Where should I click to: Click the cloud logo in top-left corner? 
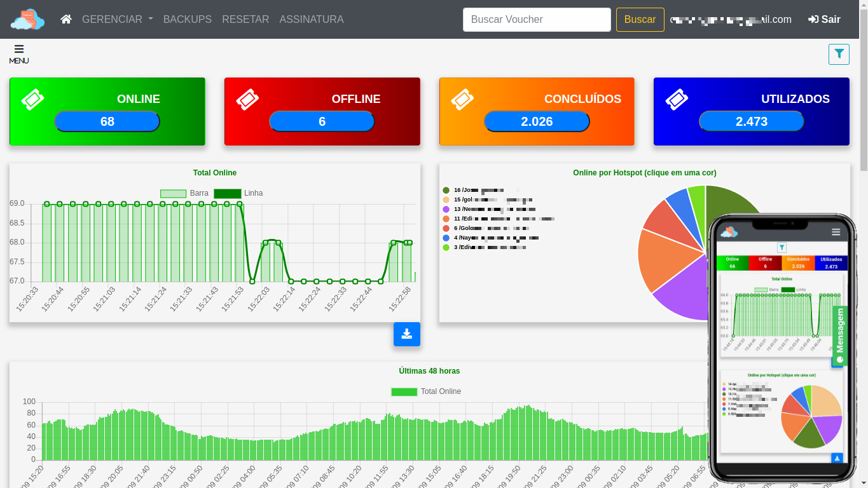pos(27,20)
